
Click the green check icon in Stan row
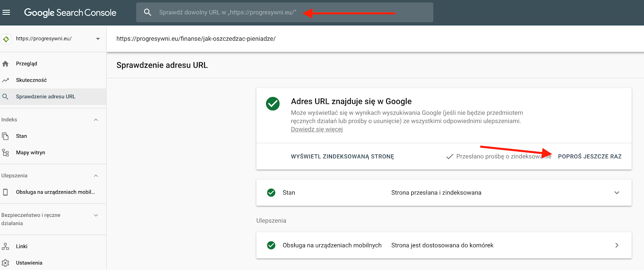click(271, 193)
